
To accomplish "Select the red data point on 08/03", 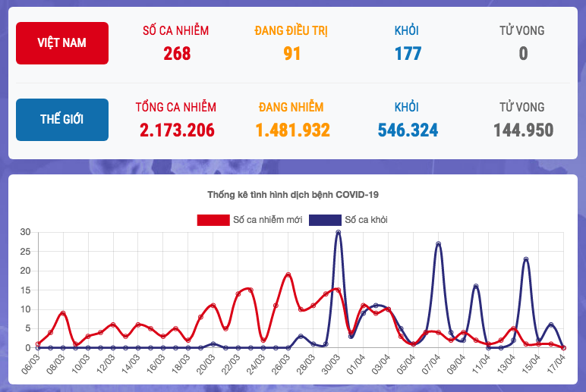I will pyautogui.click(x=63, y=313).
